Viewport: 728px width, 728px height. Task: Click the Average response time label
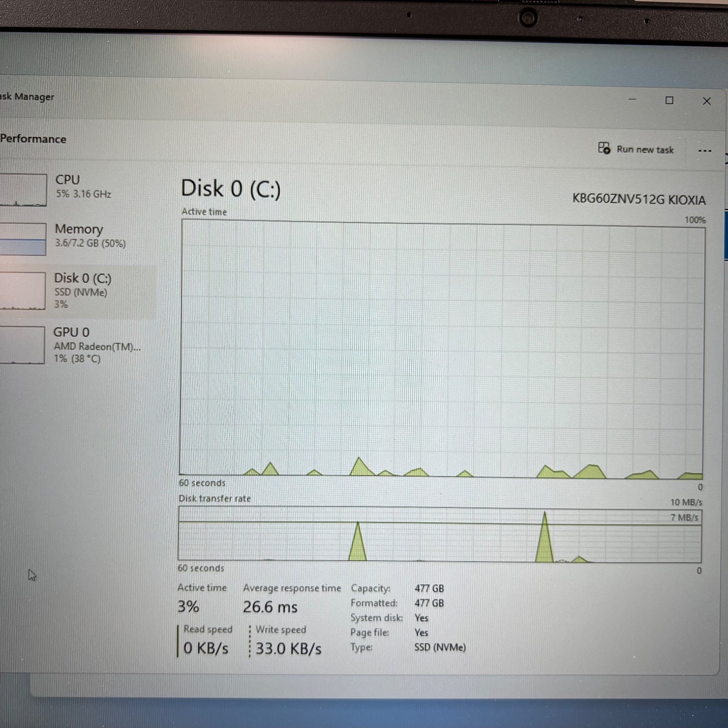coord(292,588)
